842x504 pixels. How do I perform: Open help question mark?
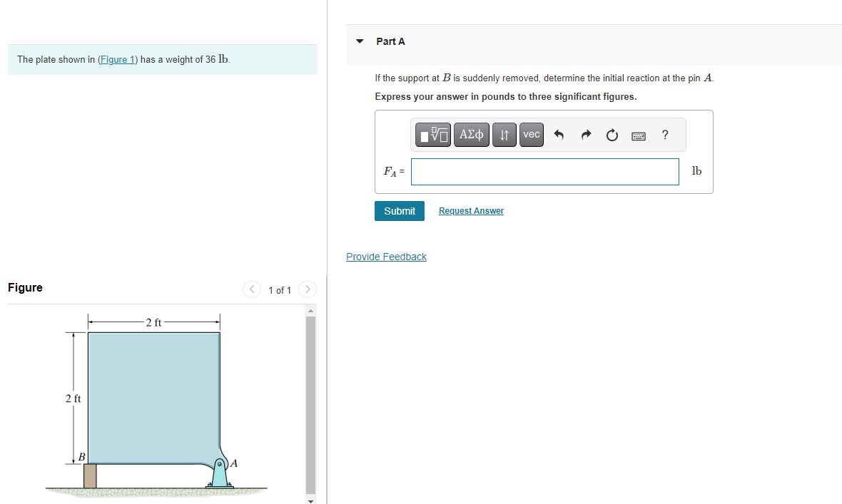[665, 135]
